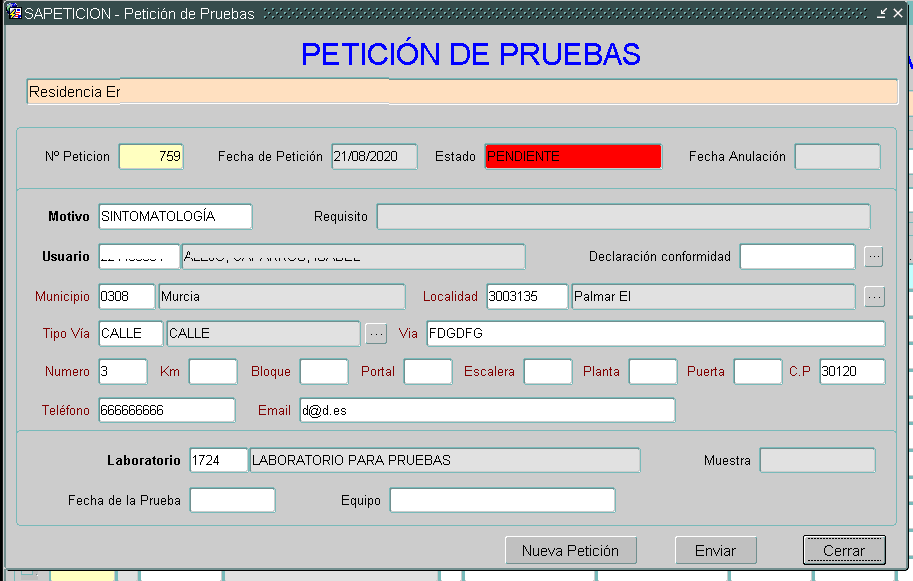This screenshot has width=913, height=581.
Task: Select the red Estado PENDIENTE field
Action: (573, 157)
